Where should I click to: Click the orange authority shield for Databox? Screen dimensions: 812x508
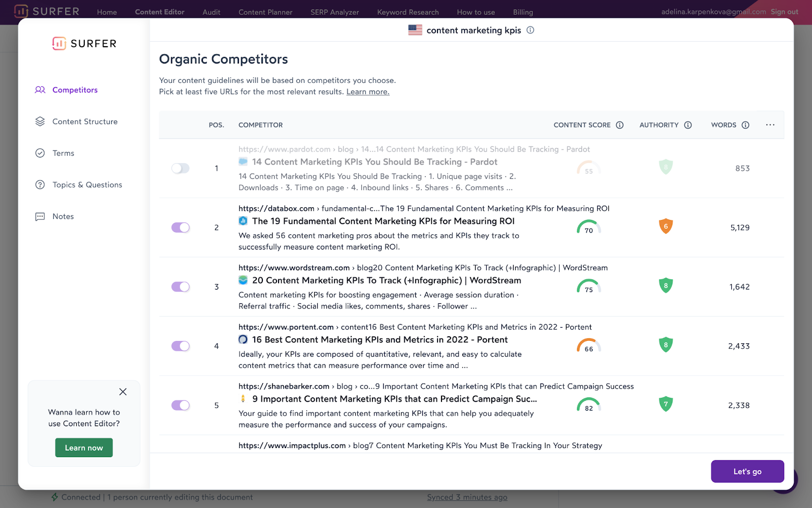[666, 226]
